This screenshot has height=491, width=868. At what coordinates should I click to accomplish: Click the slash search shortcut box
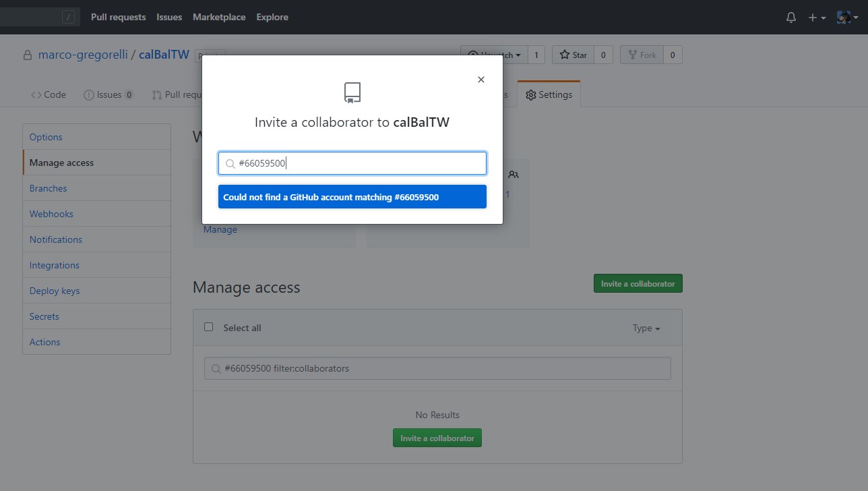(x=68, y=18)
